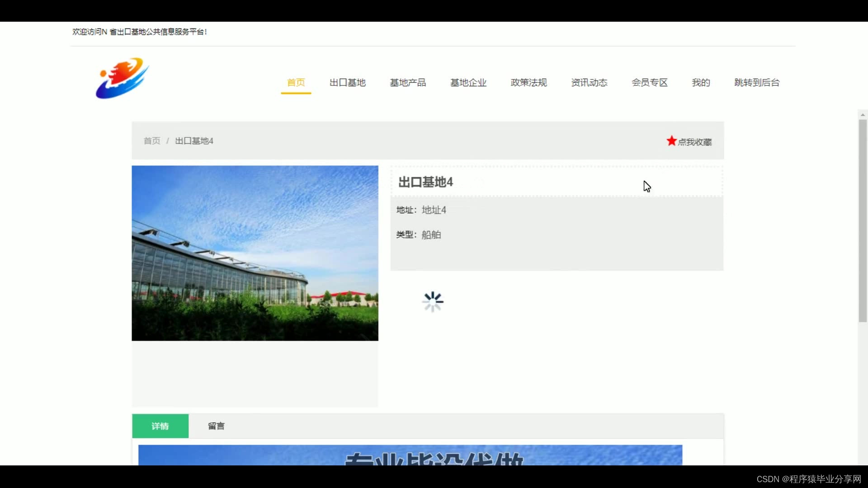Image resolution: width=868 pixels, height=488 pixels.
Task: Click the scrollbar up arrow
Action: 863,115
